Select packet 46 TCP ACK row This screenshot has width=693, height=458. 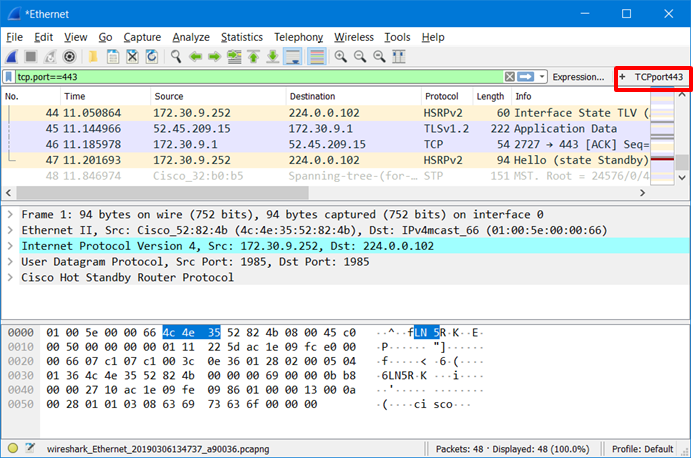tap(326, 145)
